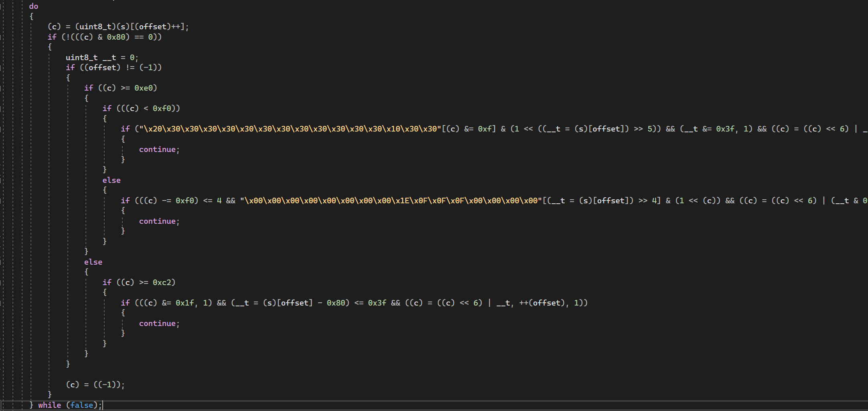Place the cursor after the final semicolon
This screenshot has width=868, height=411.
tap(103, 405)
